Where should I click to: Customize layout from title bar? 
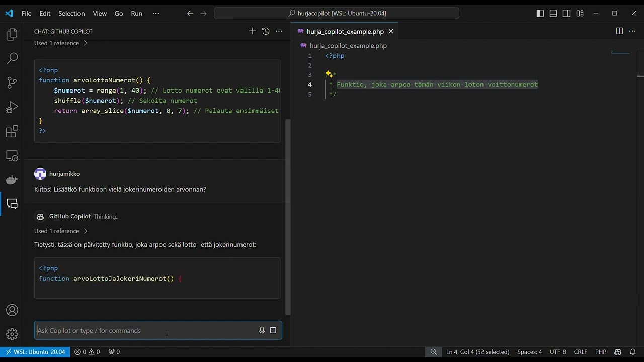point(580,14)
